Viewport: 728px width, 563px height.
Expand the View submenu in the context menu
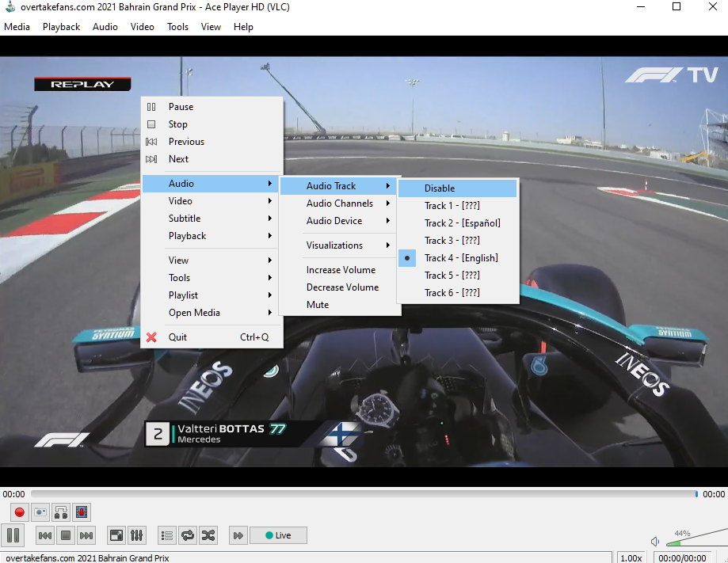212,261
